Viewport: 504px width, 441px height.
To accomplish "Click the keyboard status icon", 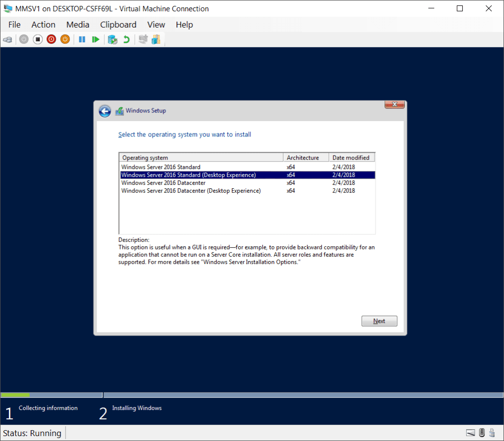I will point(470,433).
